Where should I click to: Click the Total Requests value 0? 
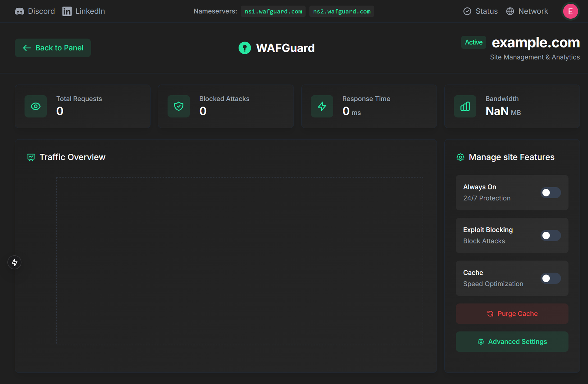tap(60, 111)
